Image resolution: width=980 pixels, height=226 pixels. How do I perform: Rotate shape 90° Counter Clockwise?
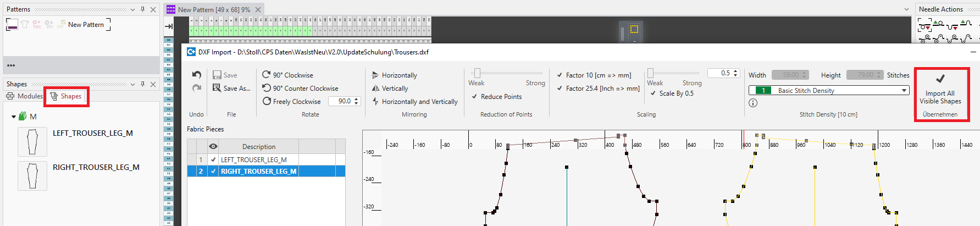[x=300, y=89]
